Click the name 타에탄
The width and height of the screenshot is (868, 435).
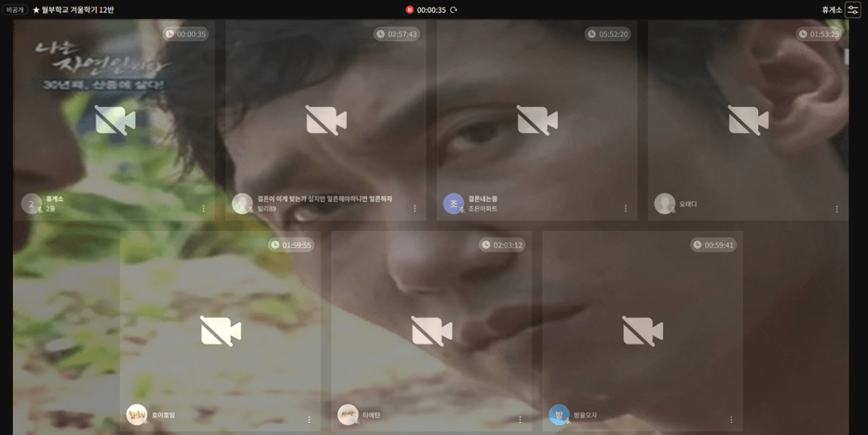(x=371, y=415)
